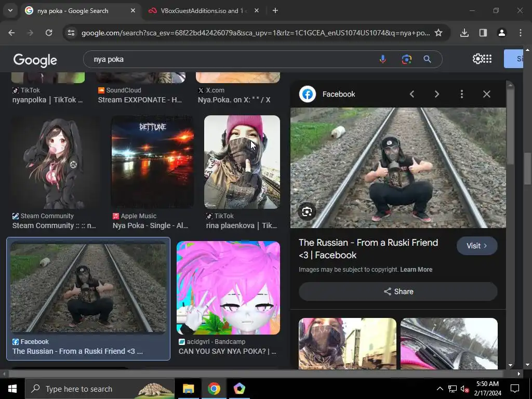Open Google quick settings gear
The width and height of the screenshot is (532, 399).
coord(477,59)
